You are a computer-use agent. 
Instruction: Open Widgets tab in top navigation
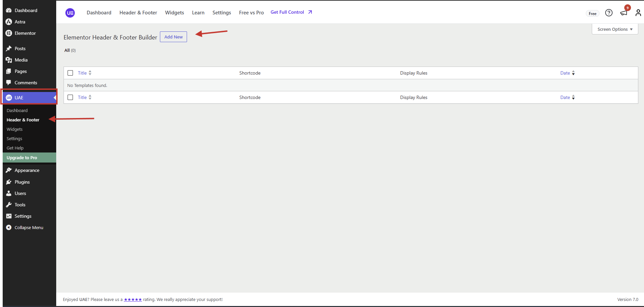[x=175, y=13]
